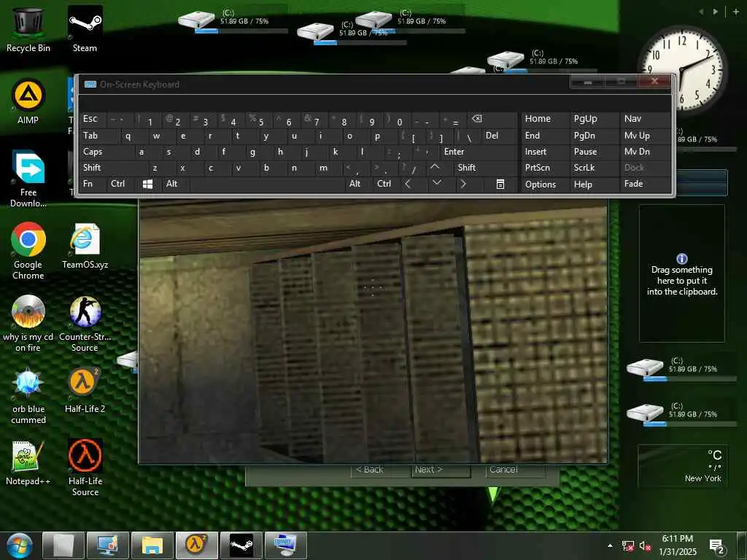Click the Esc key
The width and height of the screenshot is (747, 560).
click(93, 119)
